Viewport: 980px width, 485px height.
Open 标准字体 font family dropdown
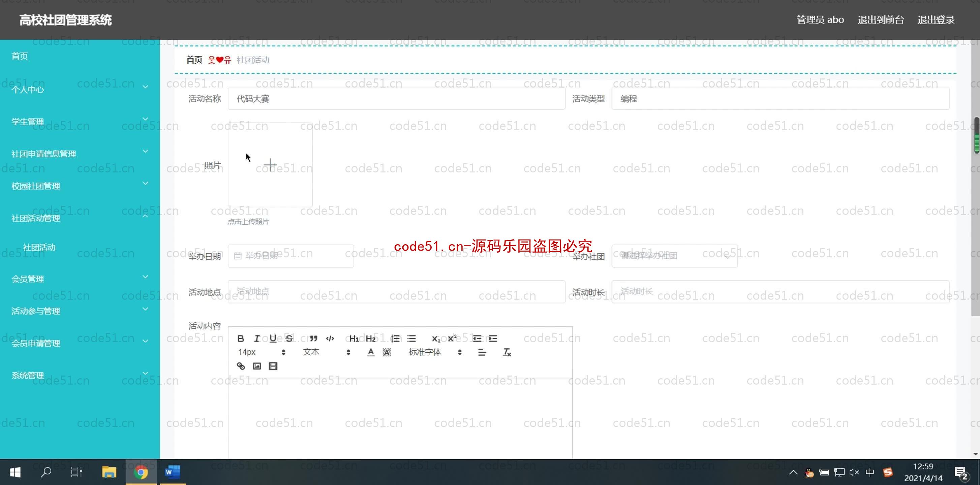[x=435, y=352]
